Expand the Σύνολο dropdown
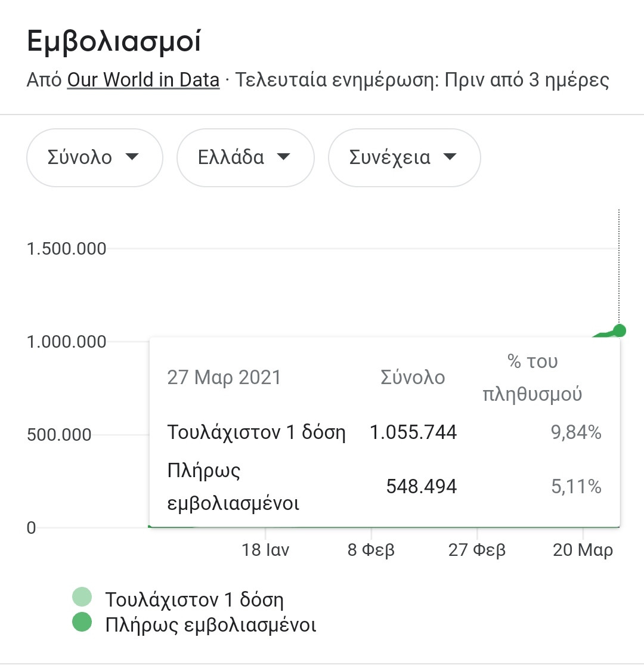 coord(94,157)
